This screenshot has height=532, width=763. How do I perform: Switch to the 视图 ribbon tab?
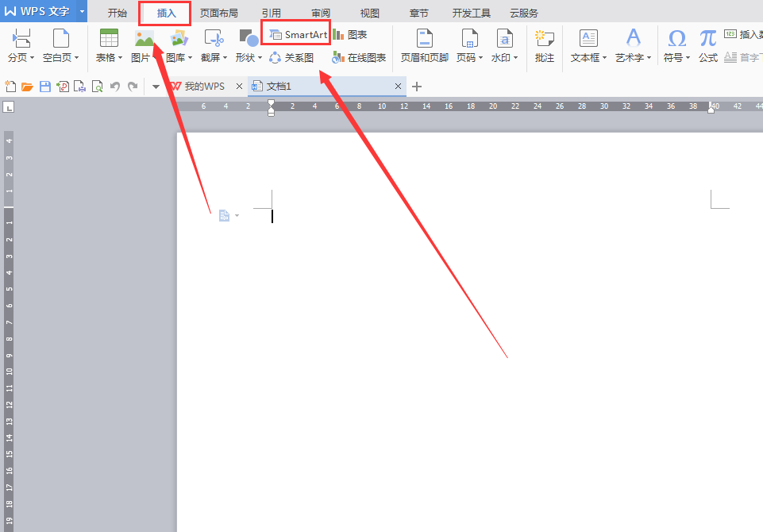pos(370,13)
